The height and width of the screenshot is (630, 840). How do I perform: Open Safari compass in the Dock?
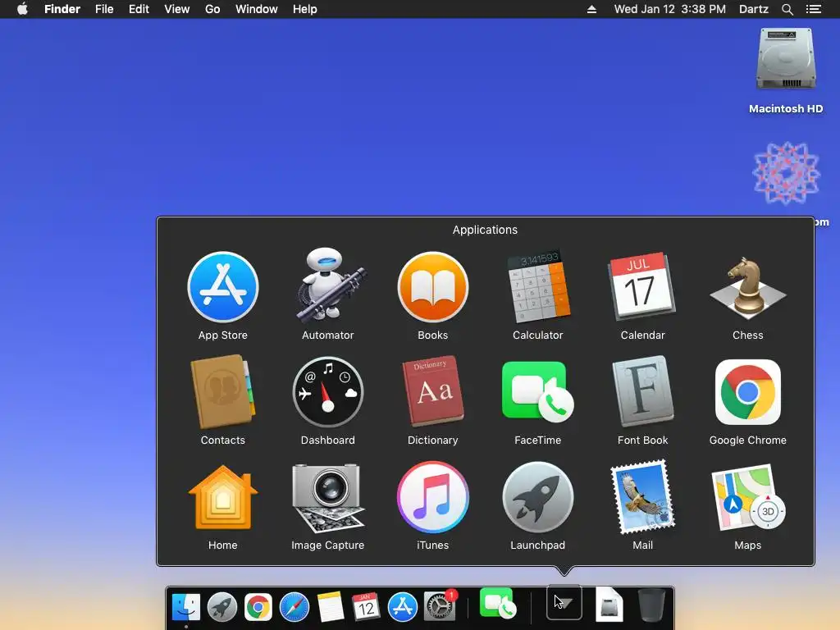coord(294,607)
